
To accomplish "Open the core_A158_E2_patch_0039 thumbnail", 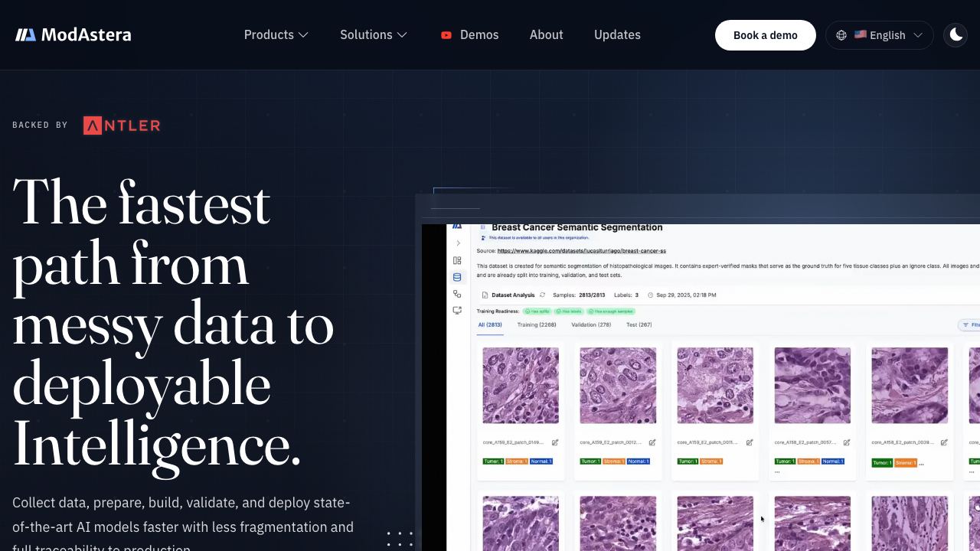I will point(910,386).
